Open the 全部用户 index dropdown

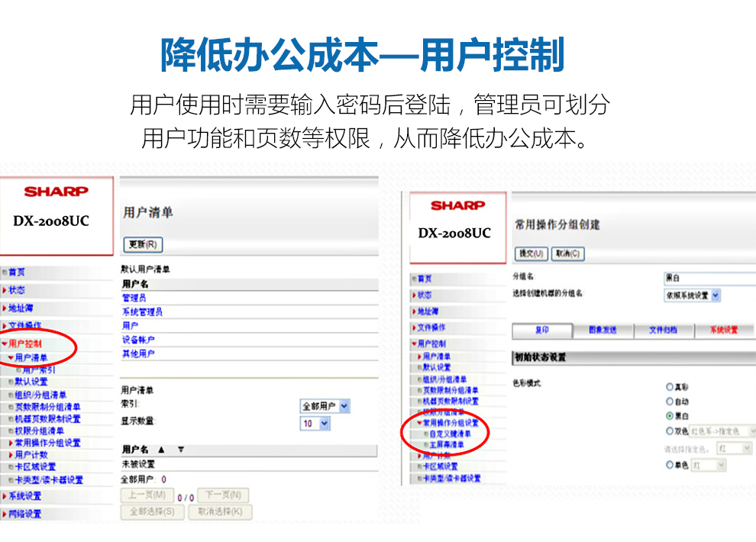(x=325, y=406)
